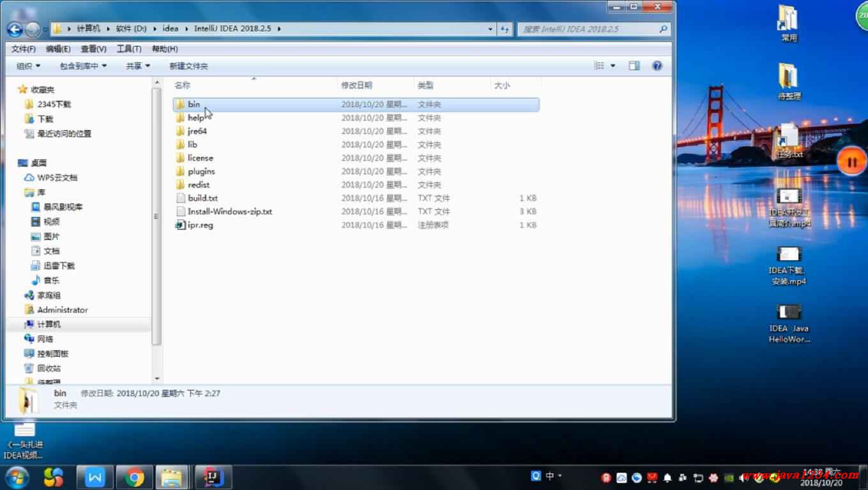868x490 pixels.
Task: Expand breadcrumb arrow after 计算机
Action: (108, 29)
